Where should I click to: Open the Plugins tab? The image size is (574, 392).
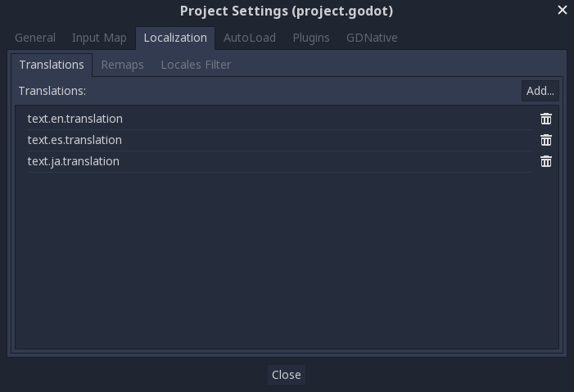pyautogui.click(x=311, y=38)
